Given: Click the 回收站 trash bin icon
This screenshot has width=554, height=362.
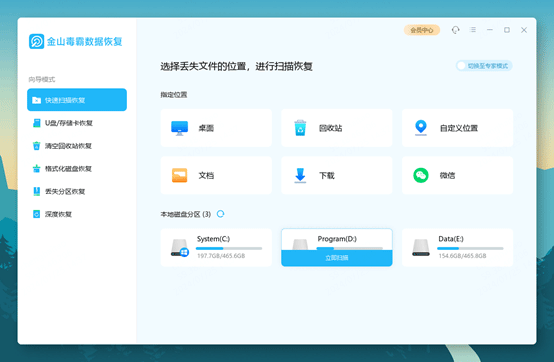Looking at the screenshot, I should click(x=300, y=128).
